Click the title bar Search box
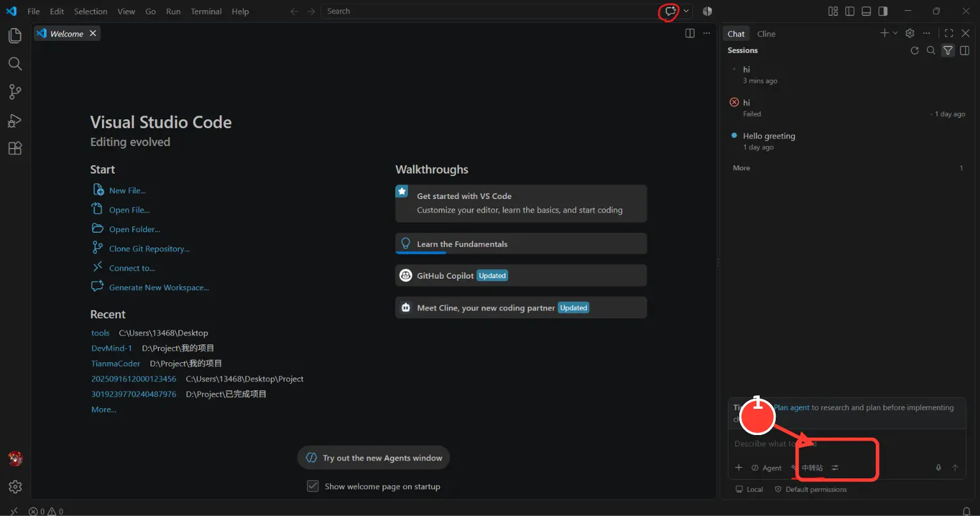Screen dimensions: 980x516 489,11
